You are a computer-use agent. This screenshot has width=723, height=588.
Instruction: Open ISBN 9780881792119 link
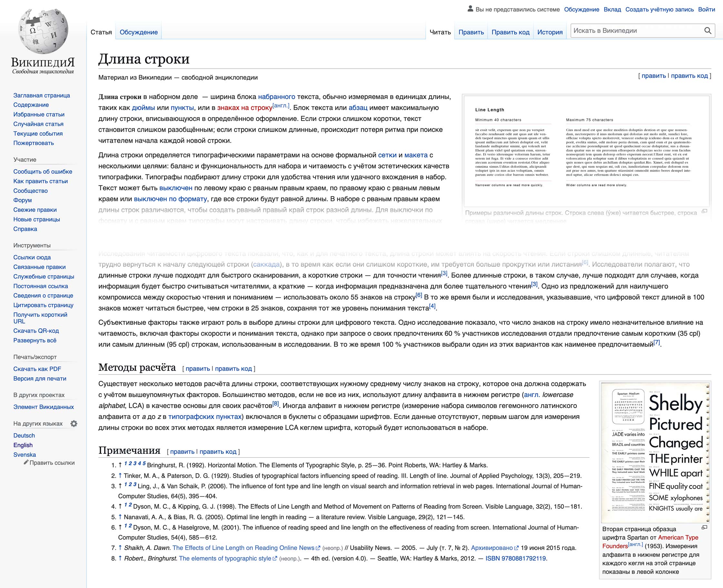tap(515, 558)
